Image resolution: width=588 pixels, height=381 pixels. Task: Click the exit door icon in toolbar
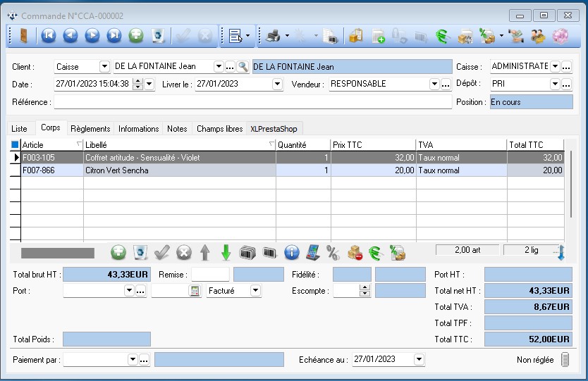(x=25, y=35)
